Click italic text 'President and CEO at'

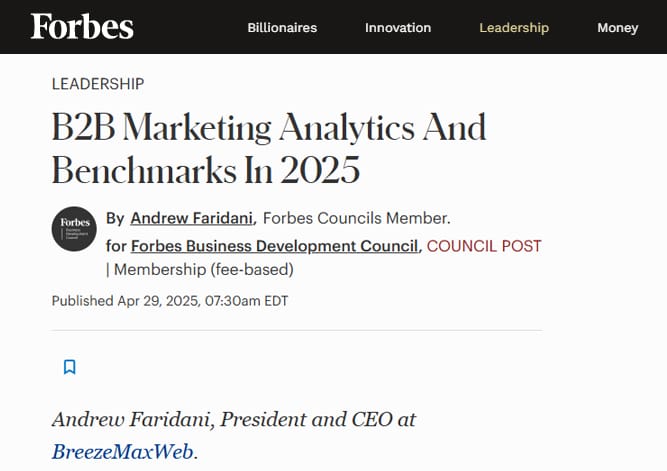coord(318,420)
